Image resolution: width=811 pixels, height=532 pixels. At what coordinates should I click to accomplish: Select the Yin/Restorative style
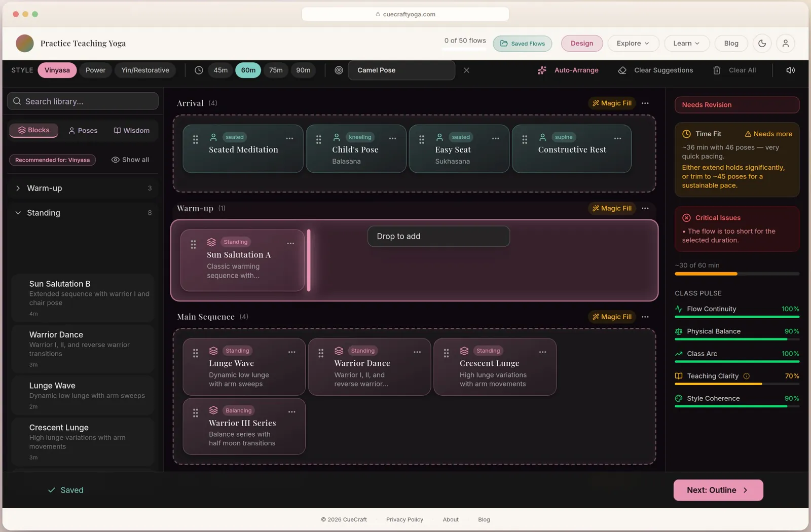tap(145, 70)
